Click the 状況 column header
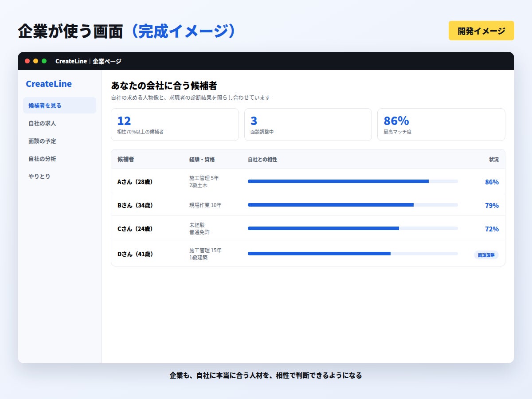The image size is (532, 399). [493, 159]
